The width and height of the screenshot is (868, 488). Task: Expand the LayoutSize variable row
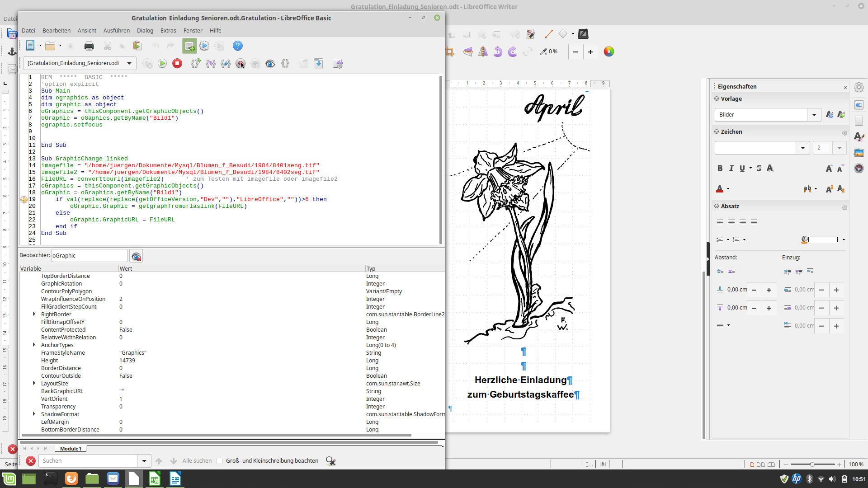(34, 383)
